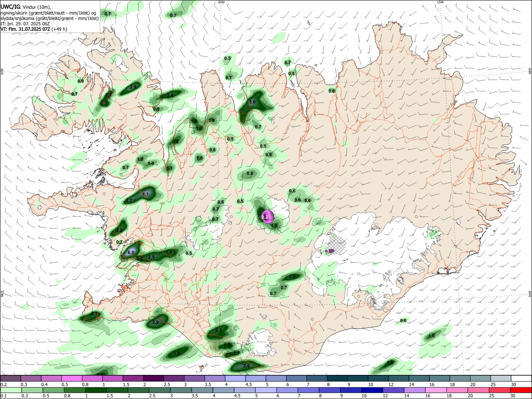Click the 'rigning/skúrir' legend description line
Viewport: 532px width, 399px height.
point(49,12)
